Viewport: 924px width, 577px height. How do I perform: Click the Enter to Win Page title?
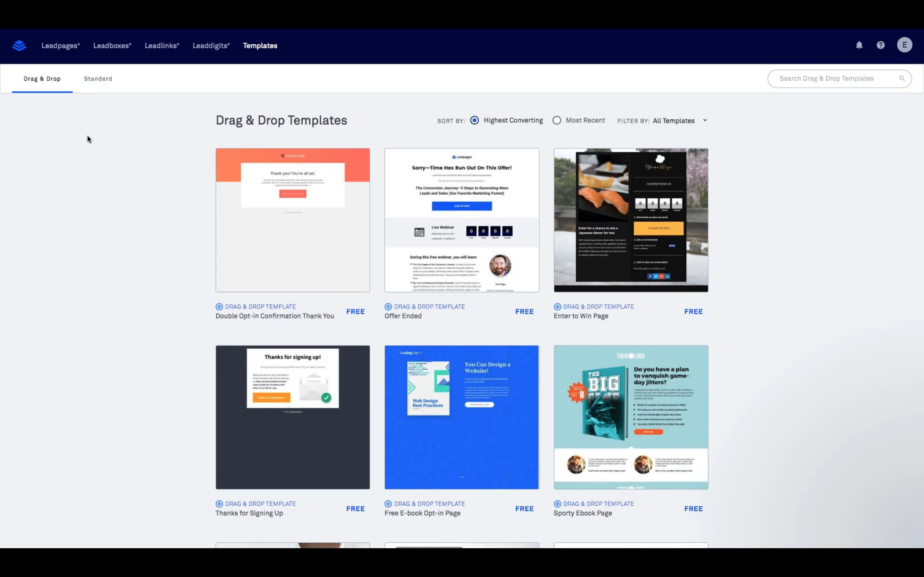[x=581, y=316]
